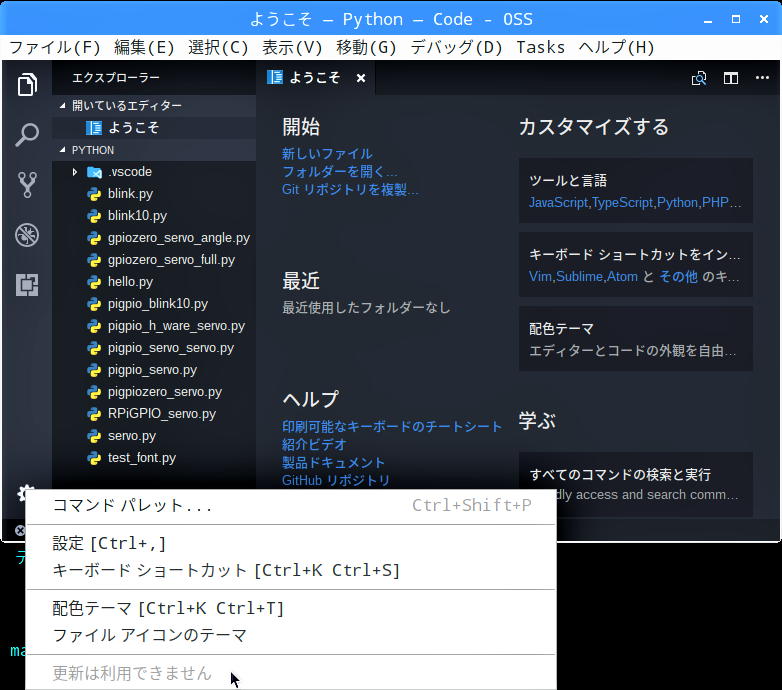The image size is (782, 690).
Task: Open the GitHub リポジトリ link
Action: click(x=336, y=481)
